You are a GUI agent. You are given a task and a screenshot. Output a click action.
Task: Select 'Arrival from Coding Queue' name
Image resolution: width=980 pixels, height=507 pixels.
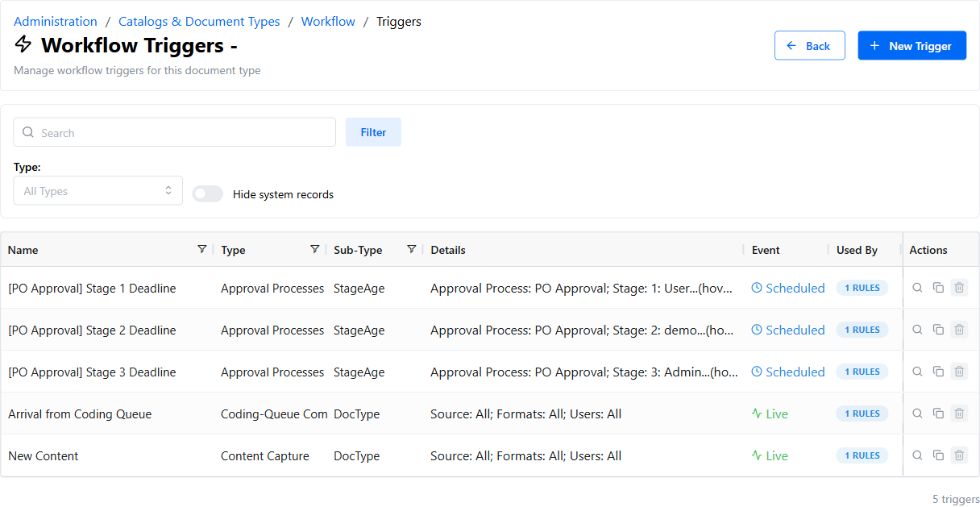80,414
